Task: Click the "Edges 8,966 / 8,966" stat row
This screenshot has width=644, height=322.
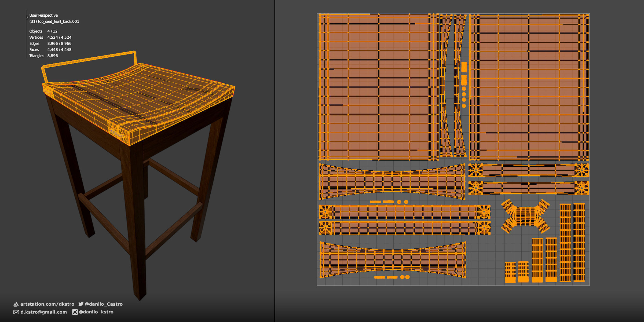Action: coord(50,43)
